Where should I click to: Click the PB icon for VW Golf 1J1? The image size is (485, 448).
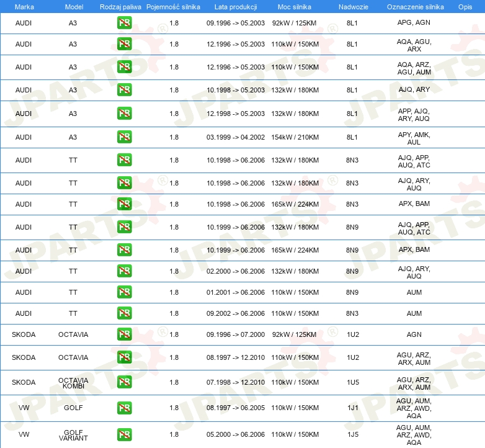point(124,408)
